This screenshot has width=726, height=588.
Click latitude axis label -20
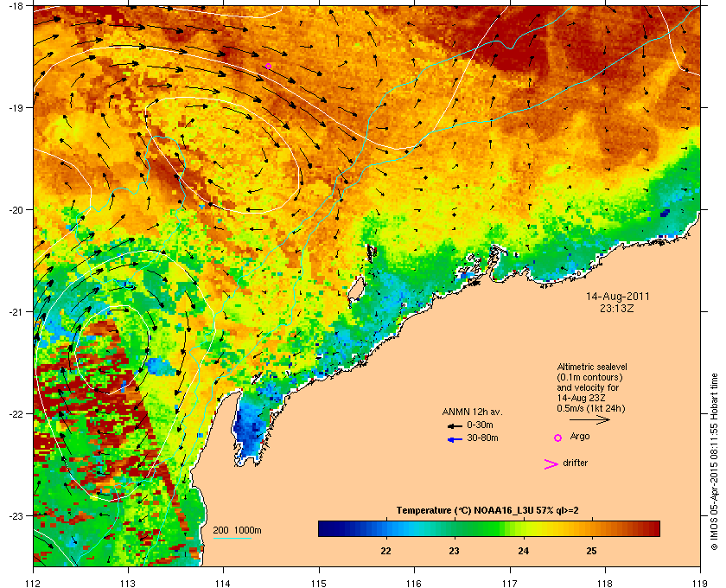point(16,210)
